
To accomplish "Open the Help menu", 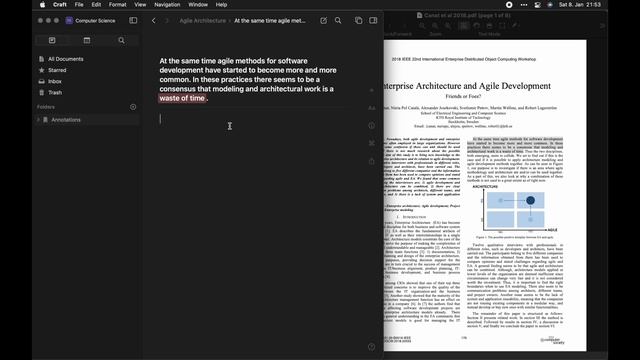I will (x=221, y=5).
